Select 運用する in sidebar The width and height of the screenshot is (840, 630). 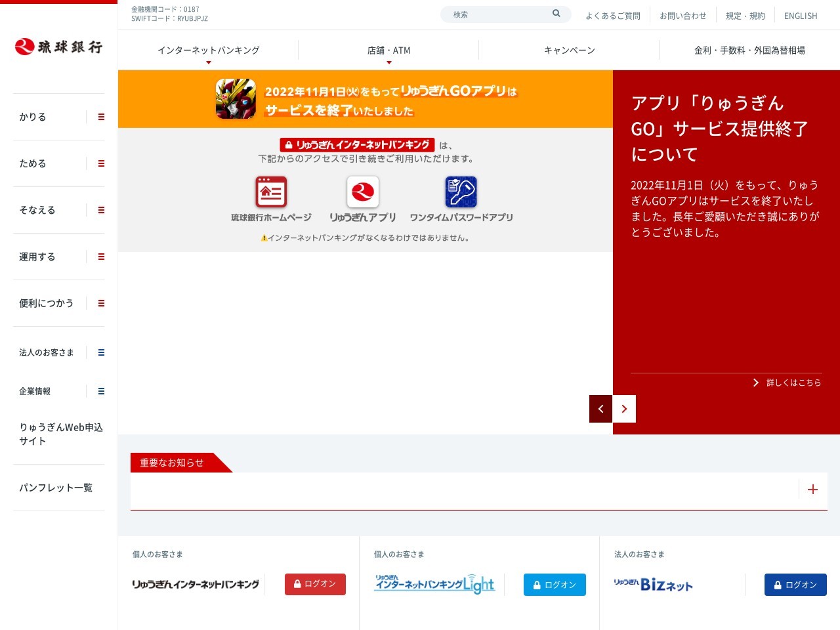click(x=37, y=257)
